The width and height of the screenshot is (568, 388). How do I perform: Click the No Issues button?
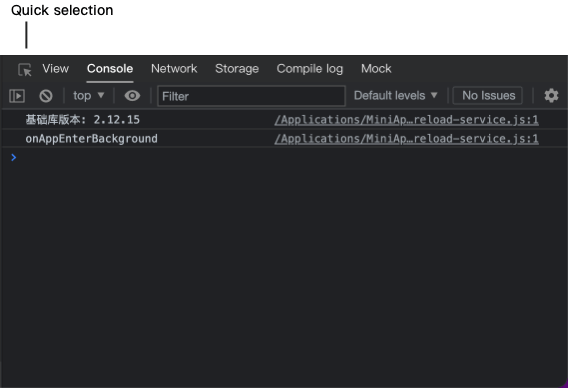click(x=488, y=96)
